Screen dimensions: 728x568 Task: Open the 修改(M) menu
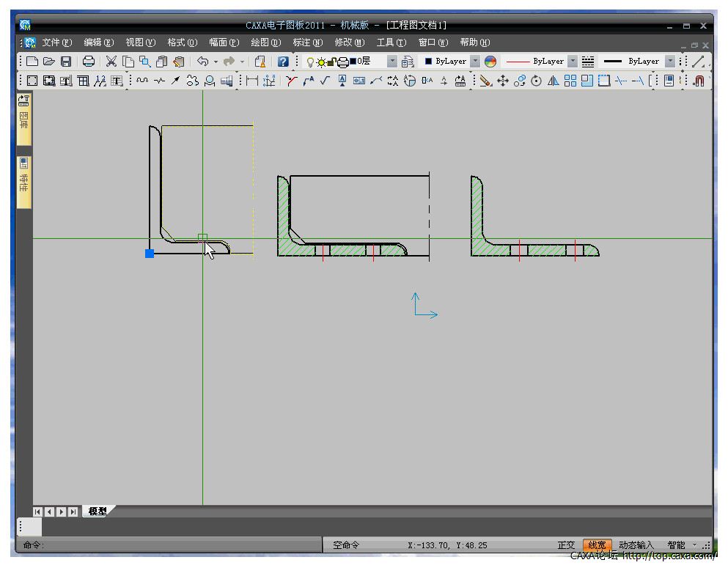click(350, 43)
